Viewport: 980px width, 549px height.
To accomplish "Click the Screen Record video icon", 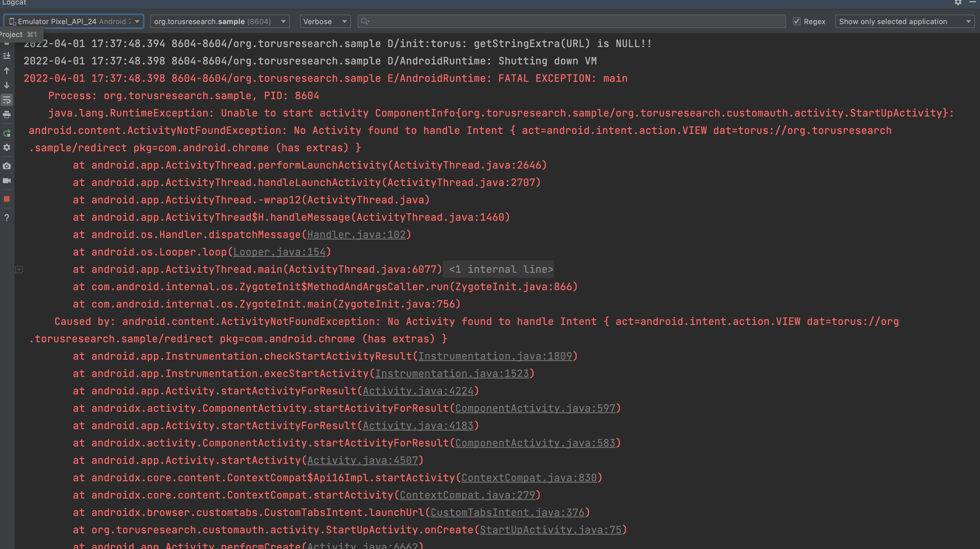I will pos(7,181).
